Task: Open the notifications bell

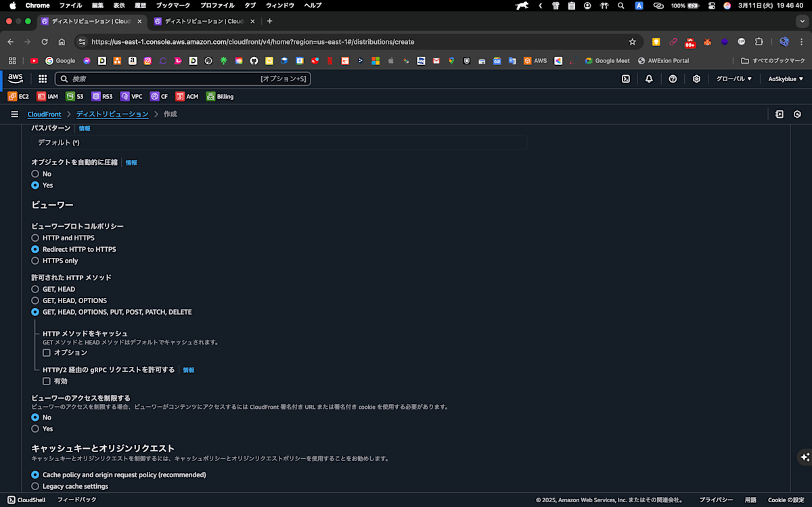Action: pos(649,79)
